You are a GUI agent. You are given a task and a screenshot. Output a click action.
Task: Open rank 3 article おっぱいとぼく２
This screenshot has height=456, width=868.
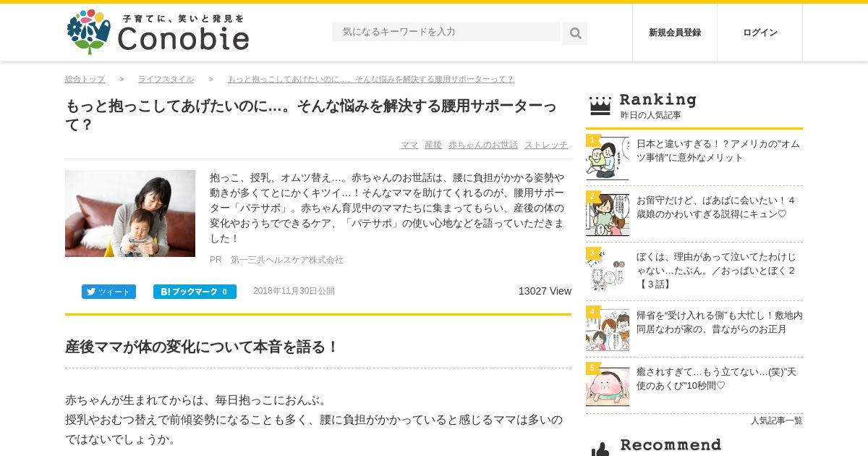716,271
